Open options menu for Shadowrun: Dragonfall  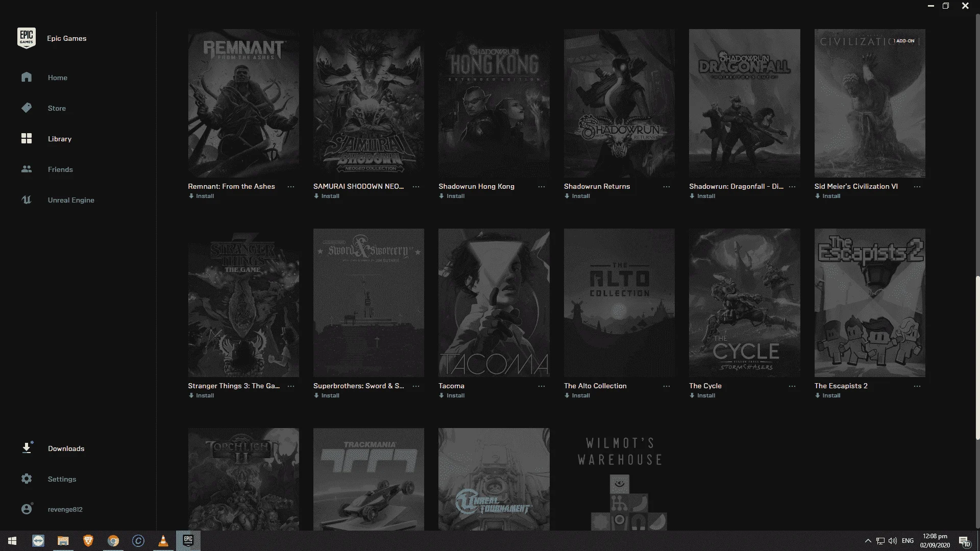click(x=792, y=187)
